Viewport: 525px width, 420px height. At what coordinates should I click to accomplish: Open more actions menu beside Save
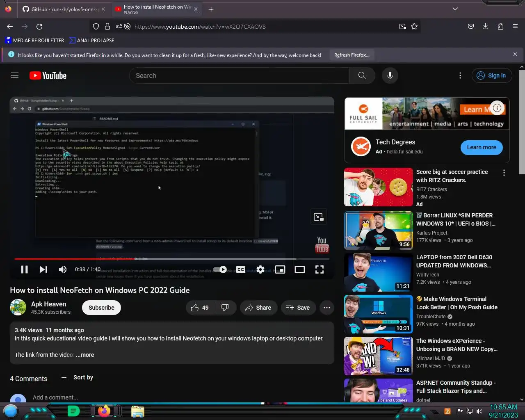point(327,308)
